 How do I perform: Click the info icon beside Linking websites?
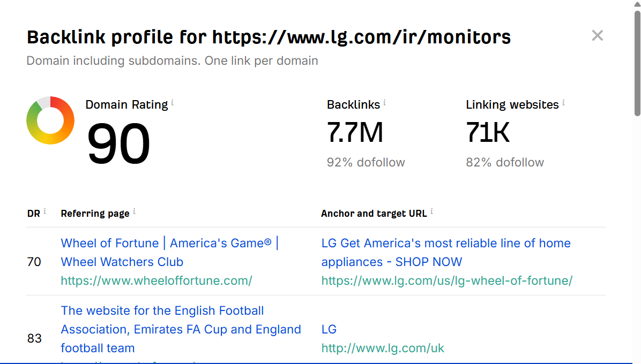pyautogui.click(x=563, y=102)
